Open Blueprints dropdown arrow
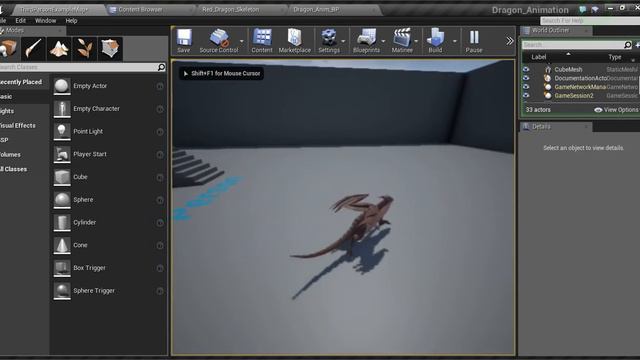 (x=383, y=41)
